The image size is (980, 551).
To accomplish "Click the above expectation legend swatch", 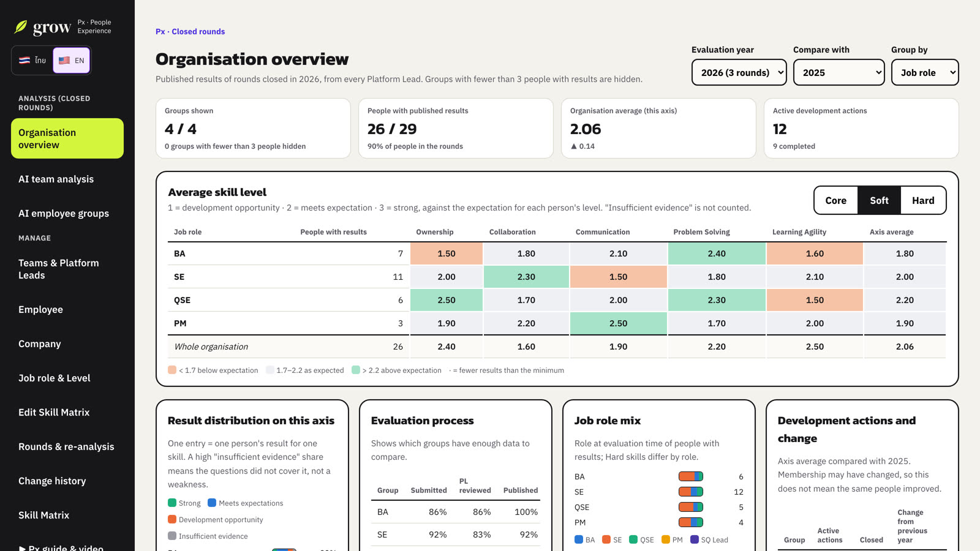I will [356, 370].
